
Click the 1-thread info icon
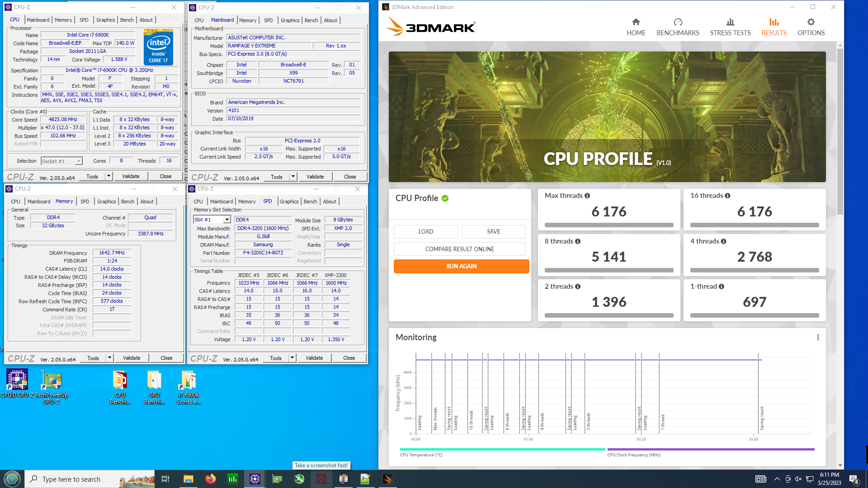[722, 286]
